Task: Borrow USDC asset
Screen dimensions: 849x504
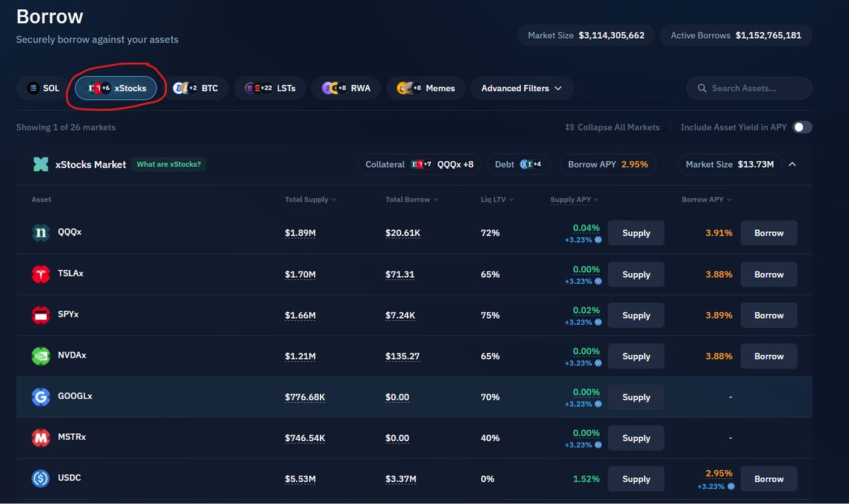Action: tap(768, 479)
